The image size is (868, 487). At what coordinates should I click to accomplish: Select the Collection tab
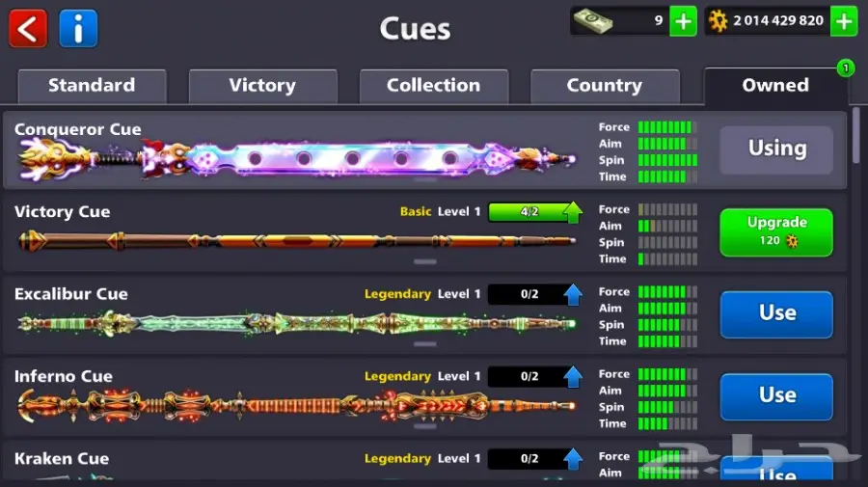433,86
